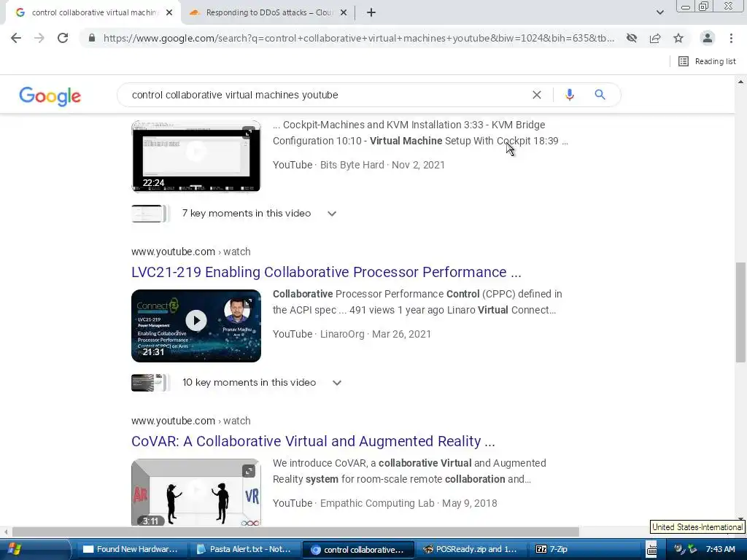Viewport: 747px width, 560px height.
Task: Select the control collaborative virtual machines tab
Action: point(93,13)
